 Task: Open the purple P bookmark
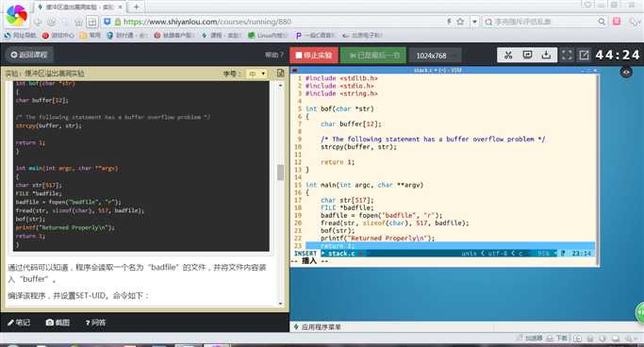point(316,35)
